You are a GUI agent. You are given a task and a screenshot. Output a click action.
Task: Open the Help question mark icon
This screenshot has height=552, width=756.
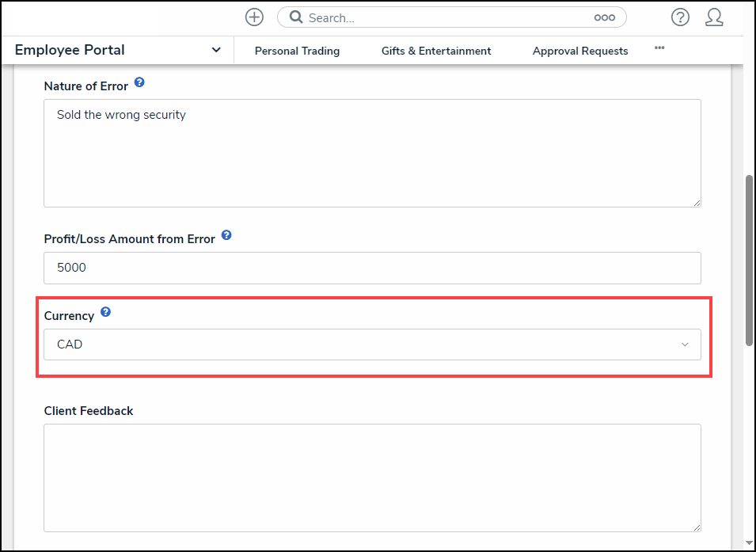(x=680, y=17)
